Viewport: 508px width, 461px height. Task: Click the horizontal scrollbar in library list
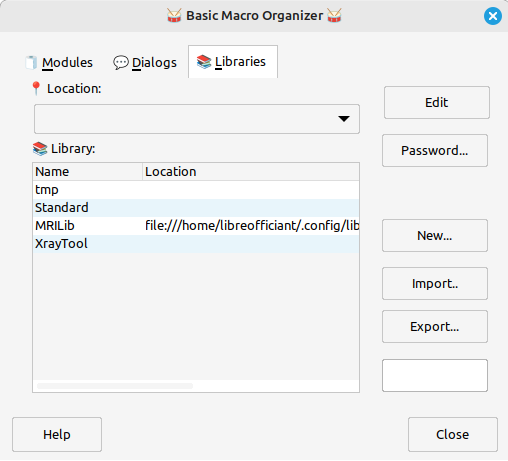(x=115, y=386)
